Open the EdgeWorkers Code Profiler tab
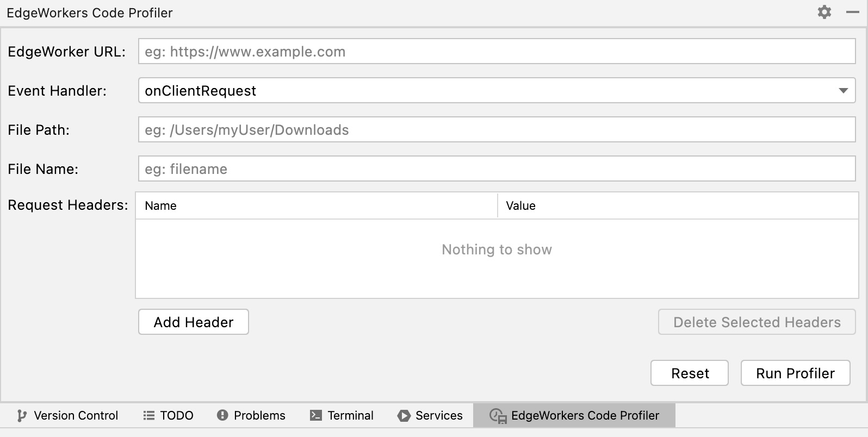Viewport: 868px width, 437px height. [574, 416]
